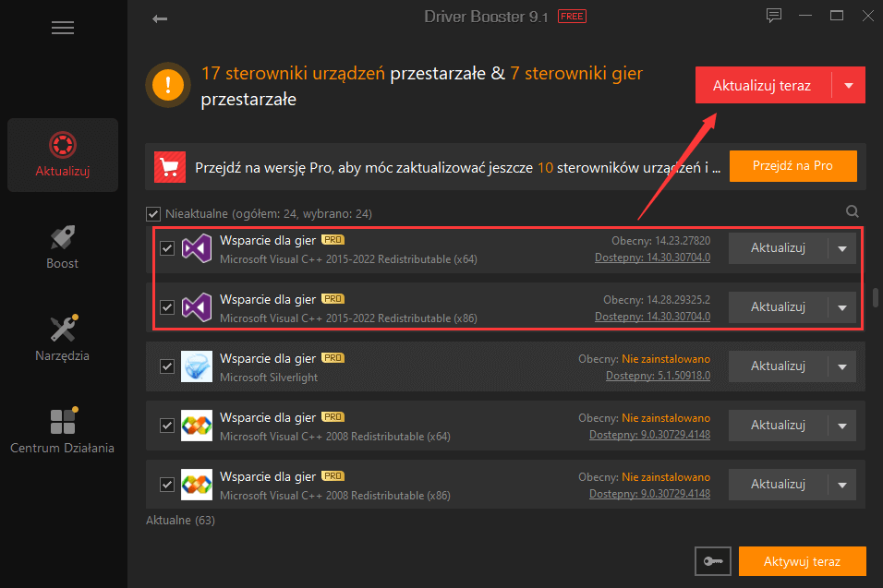Uncheck Visual C++ 2015-2022 x64 checkbox
883x588 pixels.
166,248
